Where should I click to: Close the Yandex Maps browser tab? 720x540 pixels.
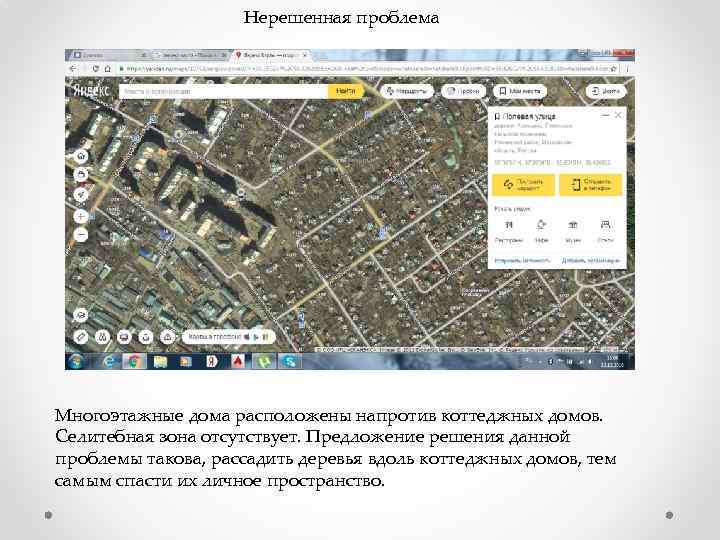[305, 55]
